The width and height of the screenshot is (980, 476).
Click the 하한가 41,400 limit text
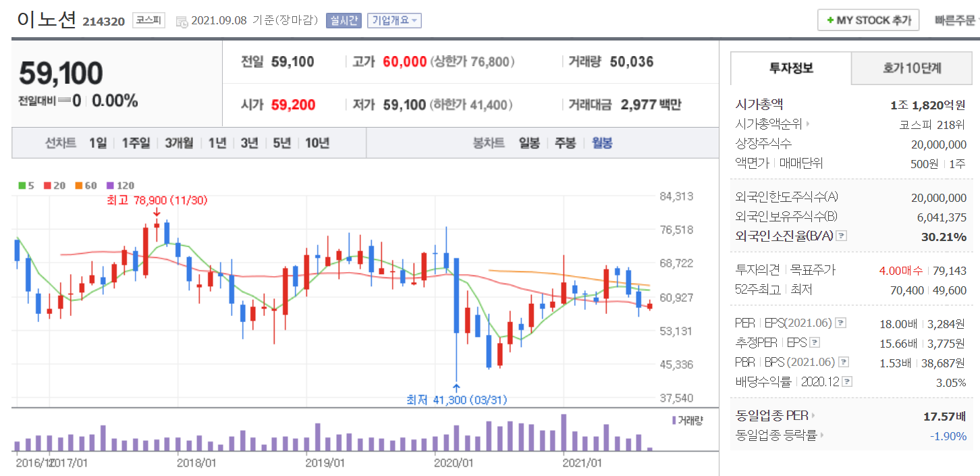[x=470, y=105]
